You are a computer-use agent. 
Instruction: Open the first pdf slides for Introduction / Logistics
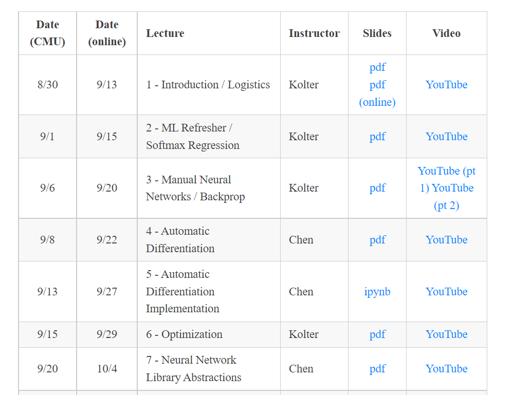pyautogui.click(x=377, y=67)
